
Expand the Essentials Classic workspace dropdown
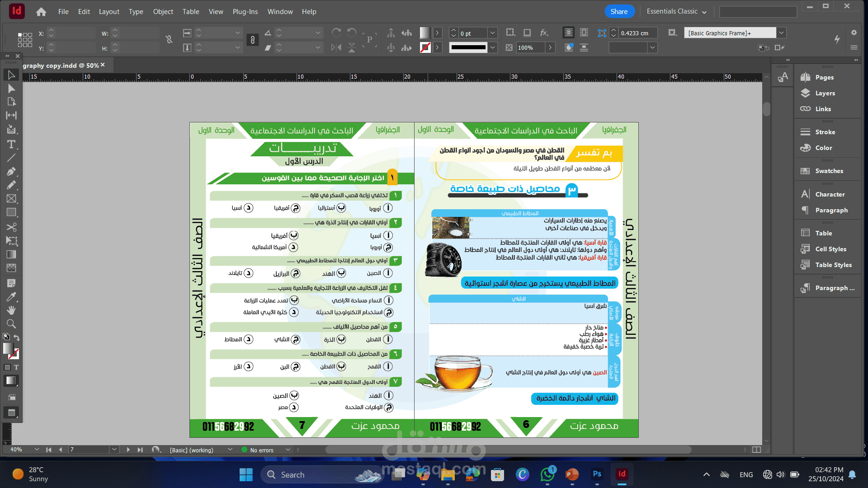point(676,11)
